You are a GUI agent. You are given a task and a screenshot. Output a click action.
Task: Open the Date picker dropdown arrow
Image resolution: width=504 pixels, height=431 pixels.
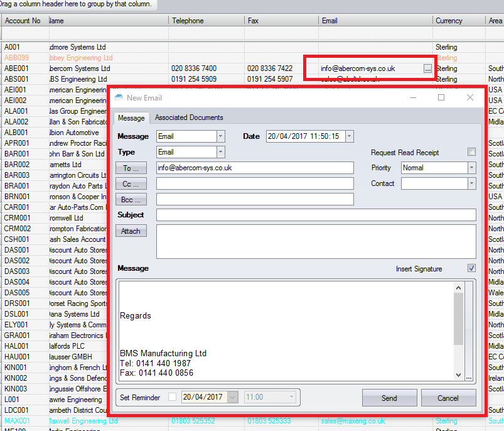(350, 136)
